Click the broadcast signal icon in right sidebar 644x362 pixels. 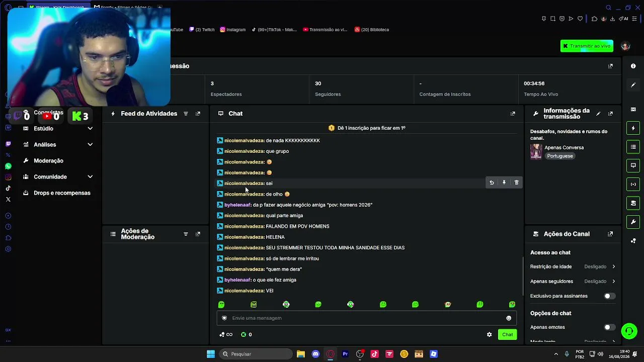pos(633,184)
